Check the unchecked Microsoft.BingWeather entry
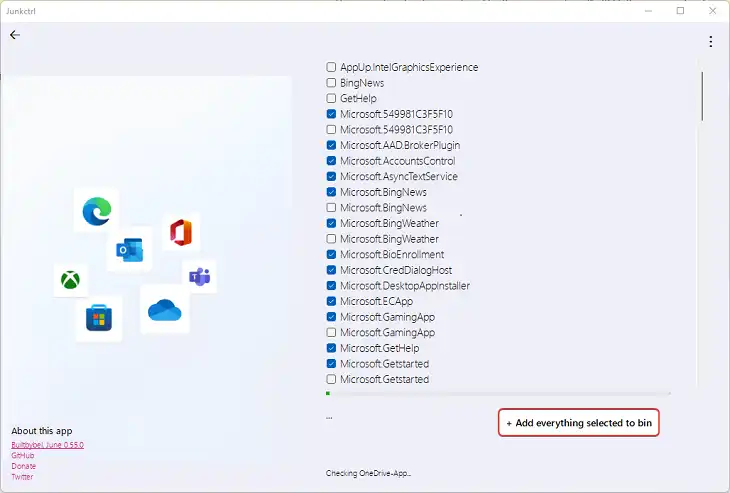This screenshot has height=493, width=730. [331, 239]
